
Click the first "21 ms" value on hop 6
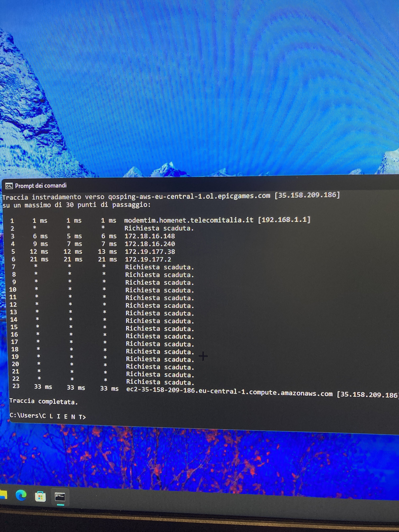pos(39,259)
